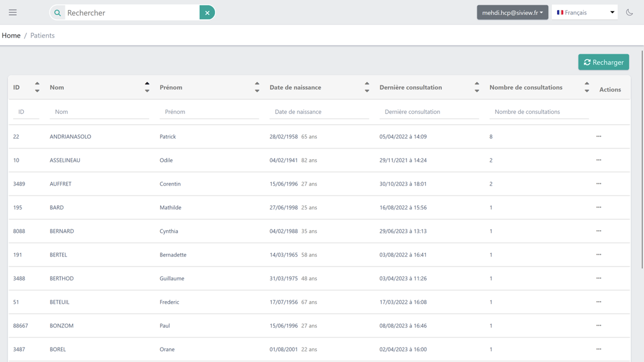Image resolution: width=644 pixels, height=362 pixels.
Task: Click the ID filter input
Action: coord(26,112)
